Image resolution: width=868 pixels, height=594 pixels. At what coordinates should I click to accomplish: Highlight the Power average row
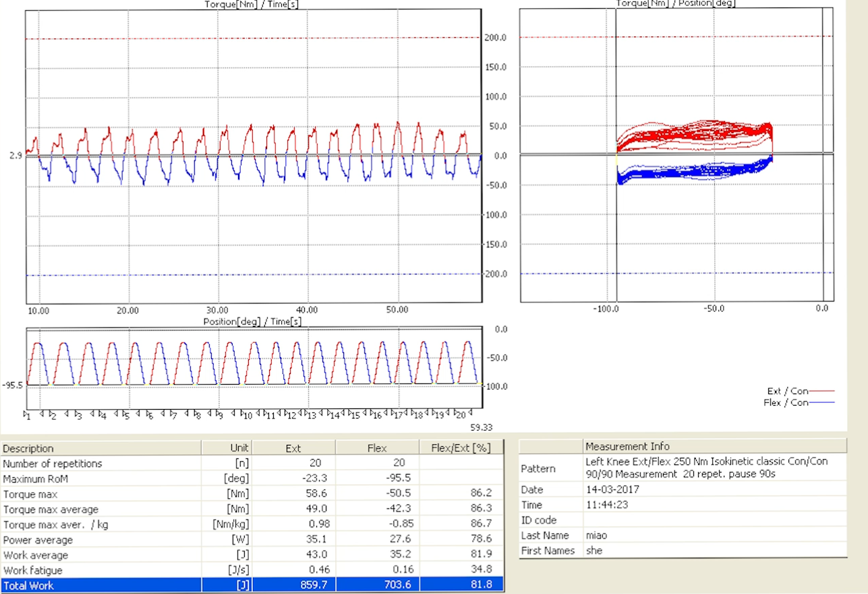(101, 540)
